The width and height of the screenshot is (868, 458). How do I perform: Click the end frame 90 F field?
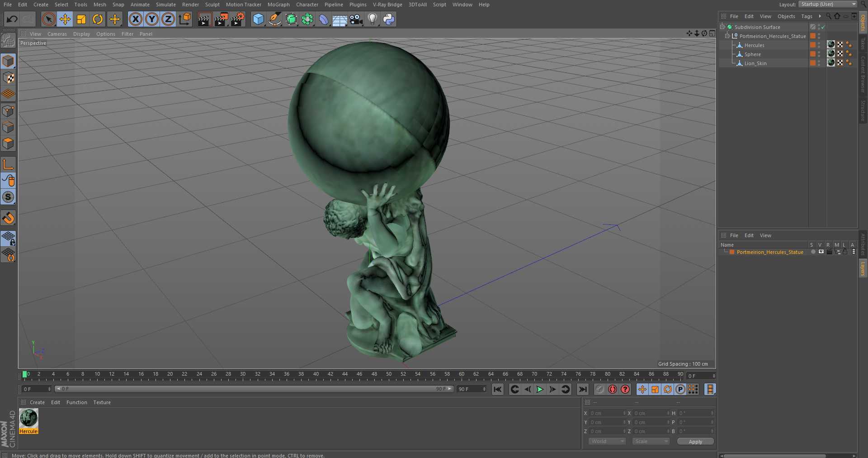coord(471,389)
